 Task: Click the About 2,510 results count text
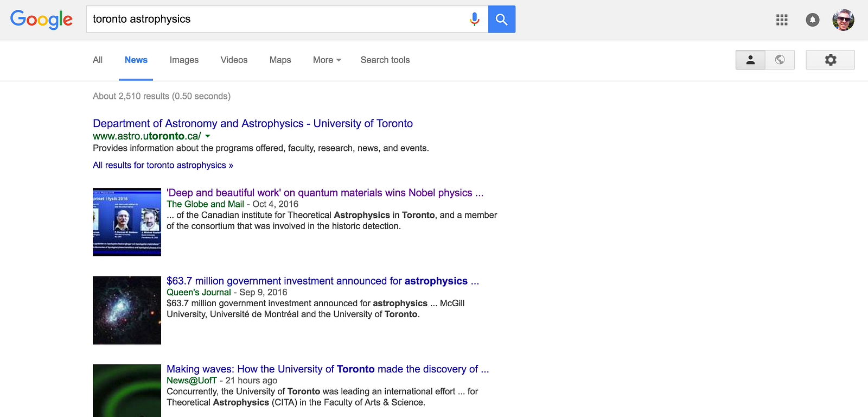162,96
